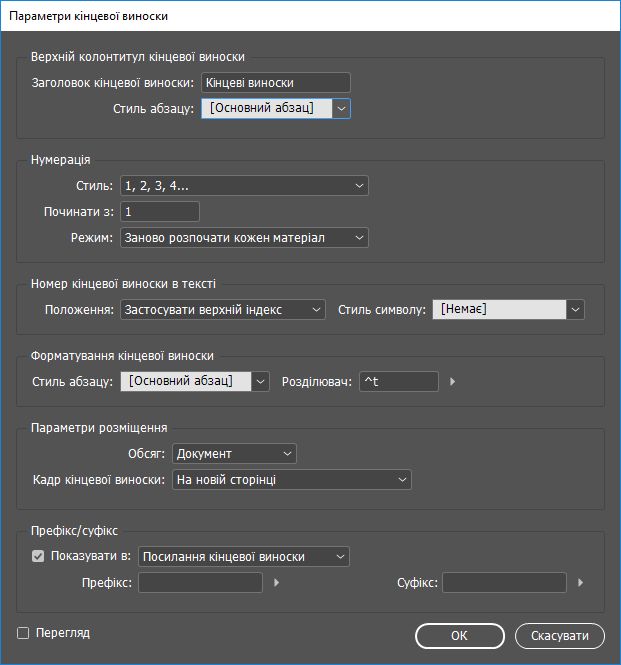Click the Скасувати button

pos(559,636)
